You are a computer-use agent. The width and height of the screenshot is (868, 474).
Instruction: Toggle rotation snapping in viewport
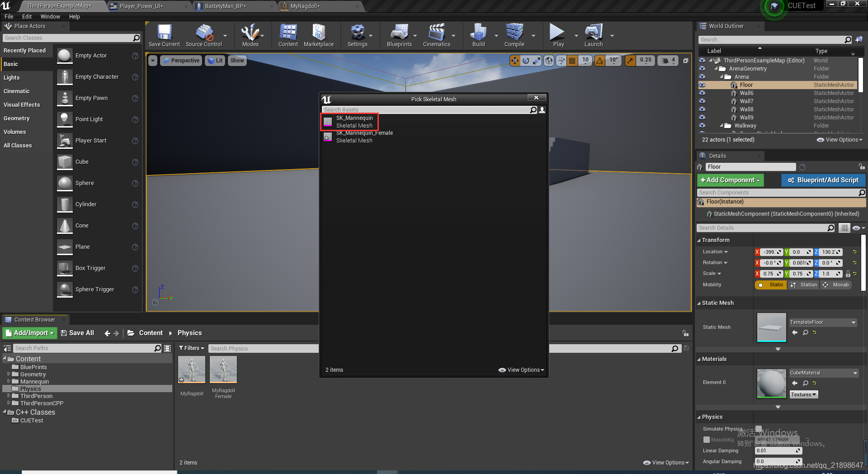pos(599,61)
